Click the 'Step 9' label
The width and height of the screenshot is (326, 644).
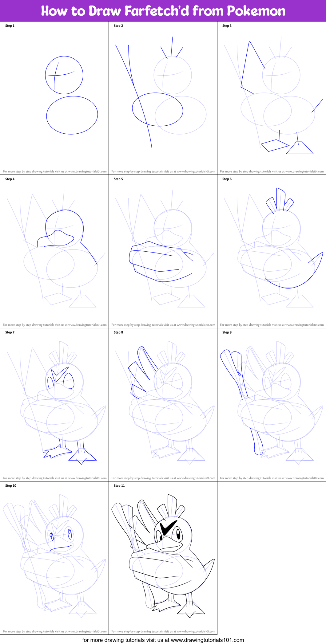(x=227, y=332)
